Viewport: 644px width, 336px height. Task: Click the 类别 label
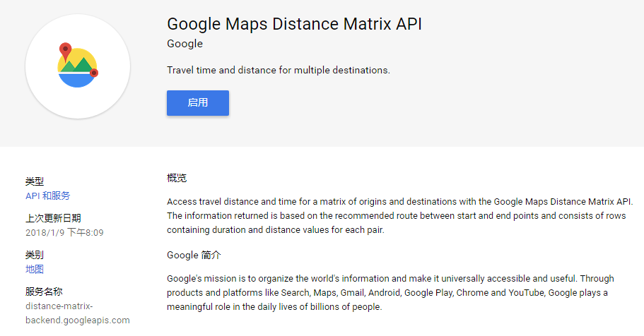point(35,255)
